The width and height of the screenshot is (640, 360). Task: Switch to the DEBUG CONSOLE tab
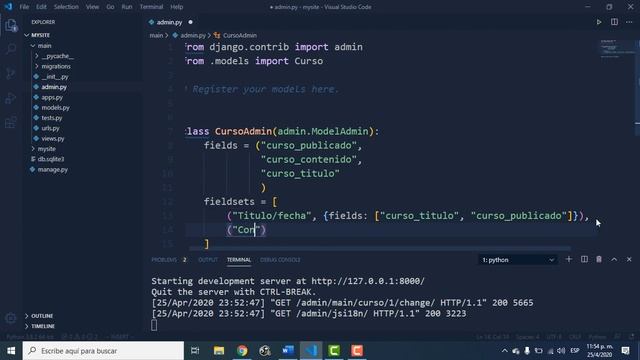pyautogui.click(x=280, y=260)
